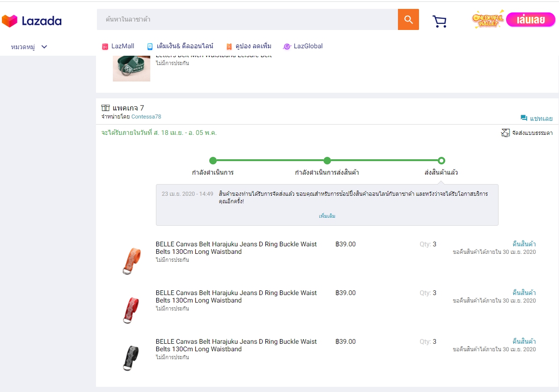Expand tracking details with เพิ่มเติม
Image resolution: width=559 pixels, height=392 pixels.
(327, 216)
